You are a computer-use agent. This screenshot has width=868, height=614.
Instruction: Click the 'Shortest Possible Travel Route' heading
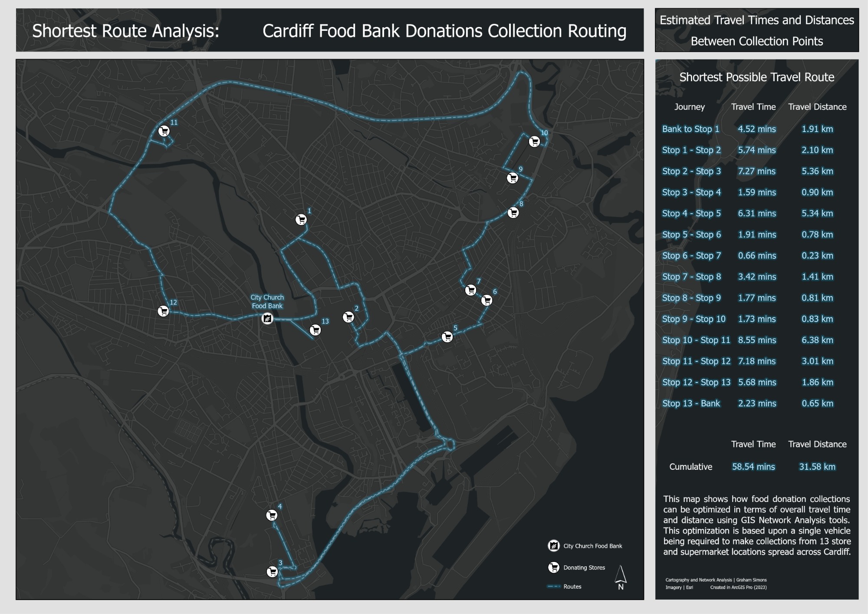point(756,77)
